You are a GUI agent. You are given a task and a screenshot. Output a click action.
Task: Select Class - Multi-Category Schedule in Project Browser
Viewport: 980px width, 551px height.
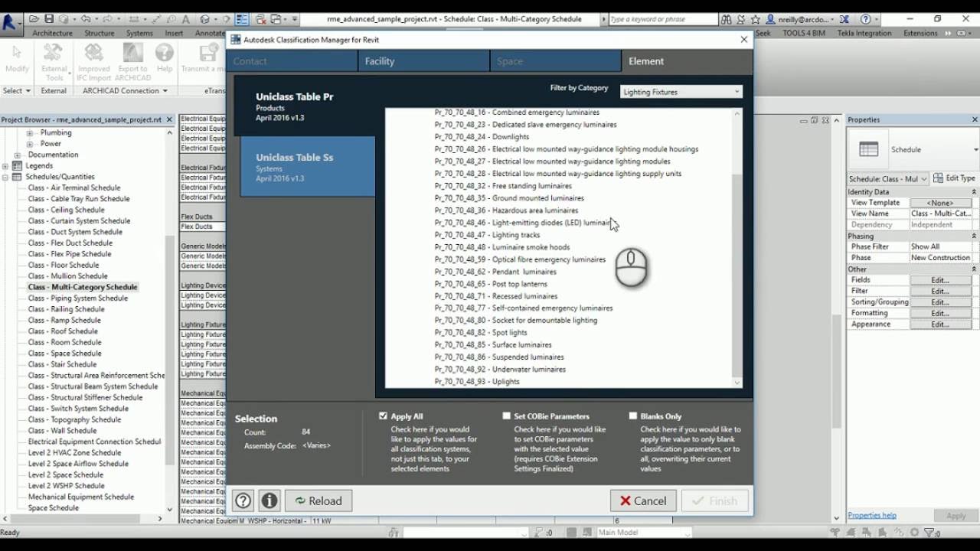point(83,287)
